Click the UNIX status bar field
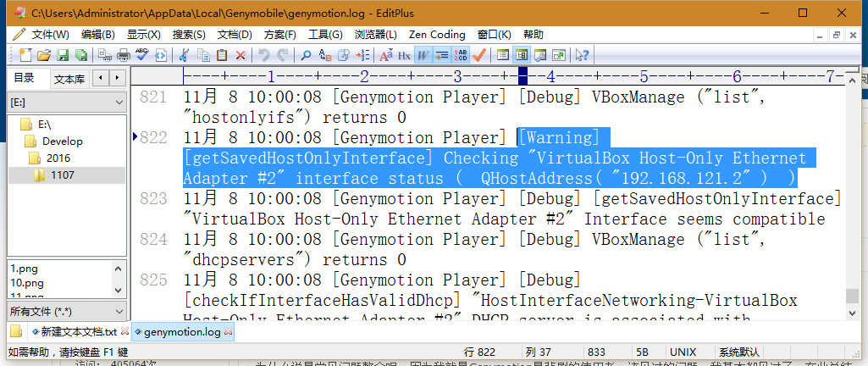This screenshot has height=366, width=868. pyautogui.click(x=683, y=352)
